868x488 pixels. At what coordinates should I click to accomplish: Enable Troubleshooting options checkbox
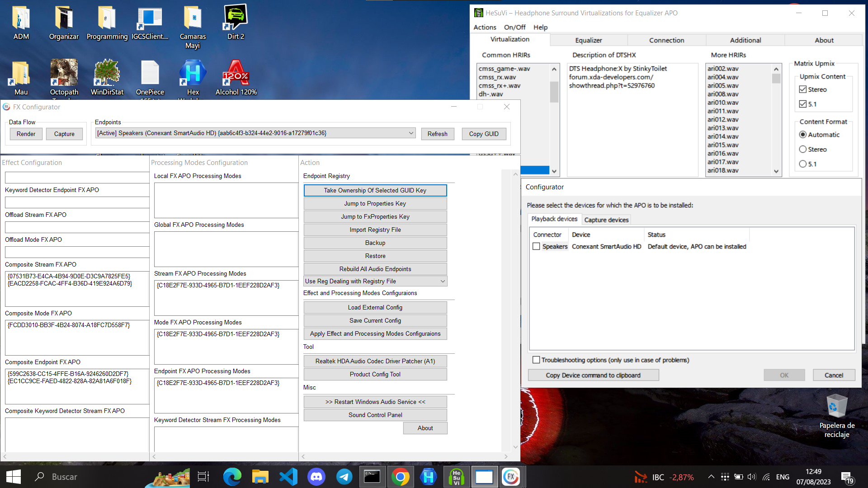(536, 360)
